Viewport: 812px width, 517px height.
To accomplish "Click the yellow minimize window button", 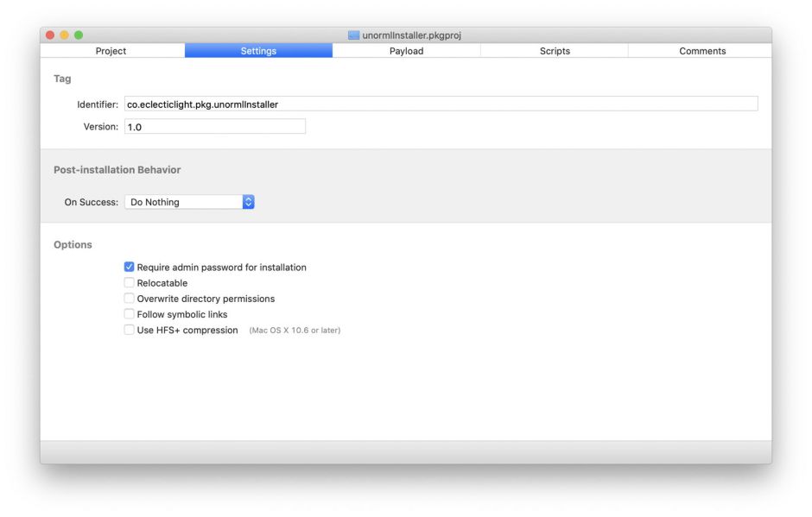I will click(x=64, y=35).
